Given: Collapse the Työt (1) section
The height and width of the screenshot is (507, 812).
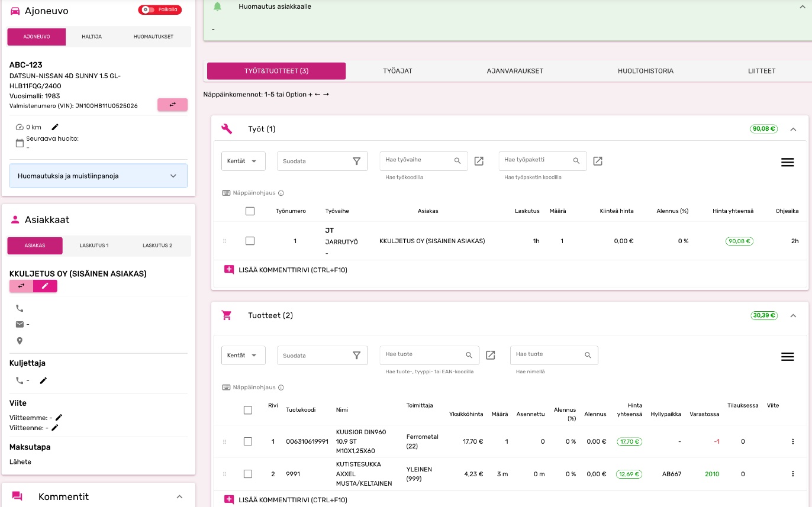Looking at the screenshot, I should [x=793, y=129].
